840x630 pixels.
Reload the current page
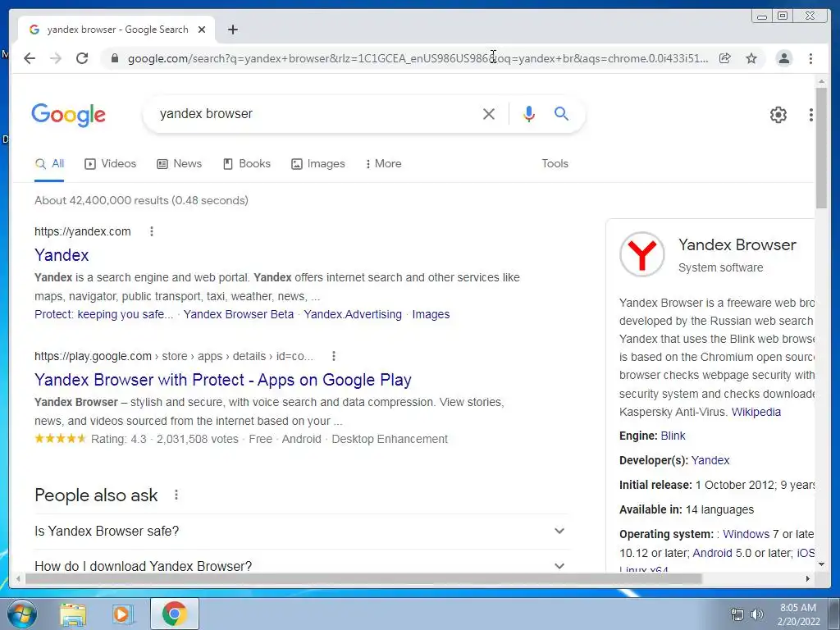coord(82,58)
